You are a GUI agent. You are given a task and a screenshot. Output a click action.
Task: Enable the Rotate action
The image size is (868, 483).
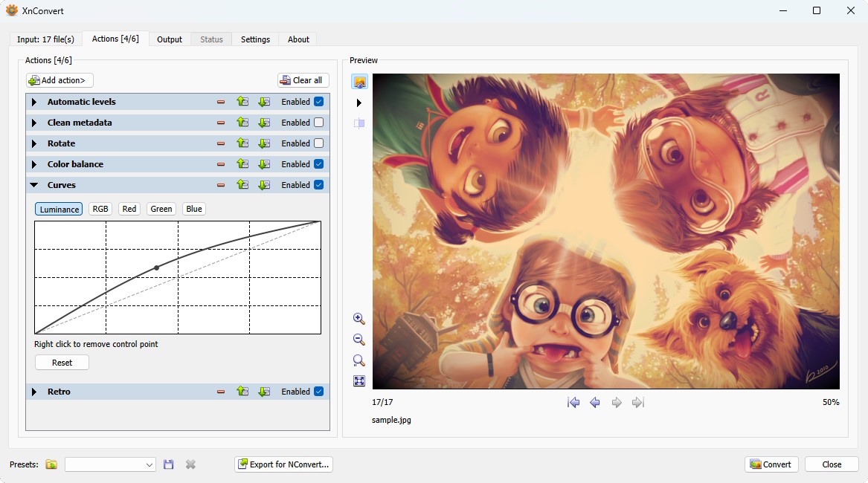[x=319, y=143]
